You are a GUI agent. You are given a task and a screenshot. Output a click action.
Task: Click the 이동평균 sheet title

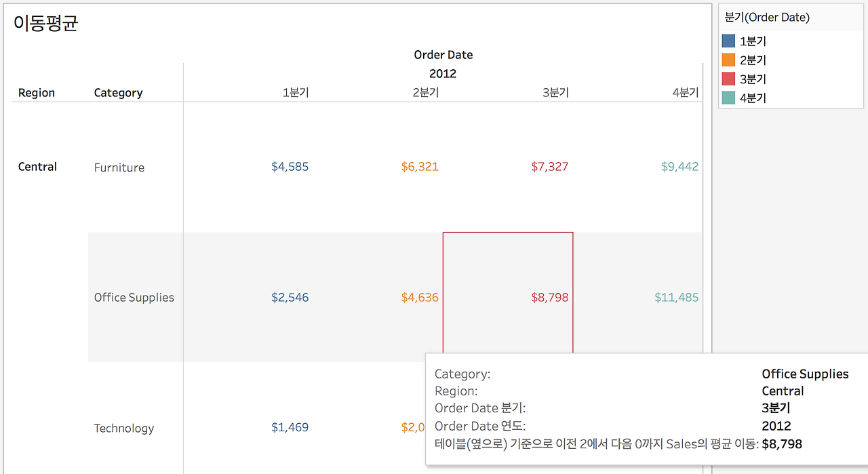point(45,24)
